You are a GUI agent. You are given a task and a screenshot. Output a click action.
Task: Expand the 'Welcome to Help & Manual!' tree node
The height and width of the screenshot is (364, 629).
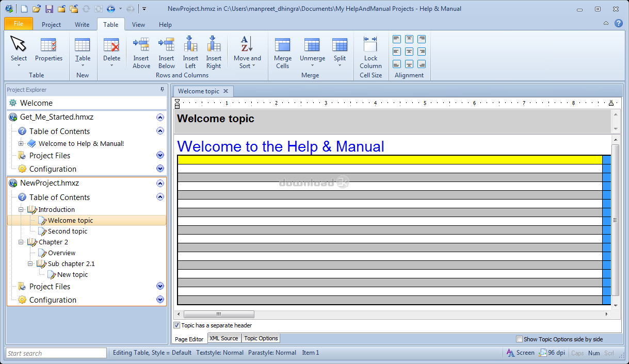click(21, 144)
